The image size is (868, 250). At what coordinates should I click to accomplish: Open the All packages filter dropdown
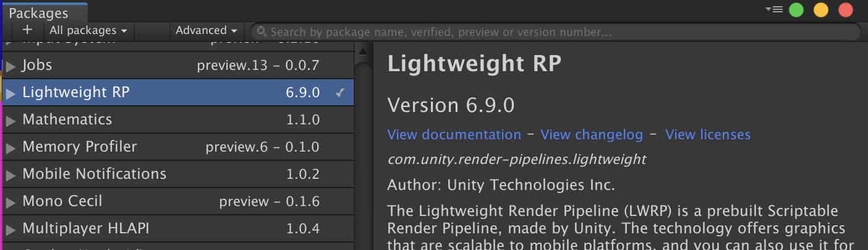[x=88, y=30]
